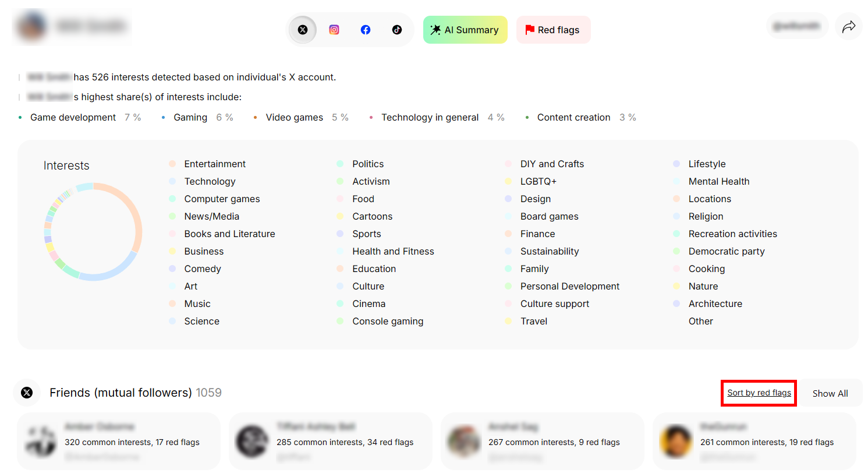The image size is (868, 473).
Task: Click the Sort by red flags link
Action: click(x=759, y=393)
